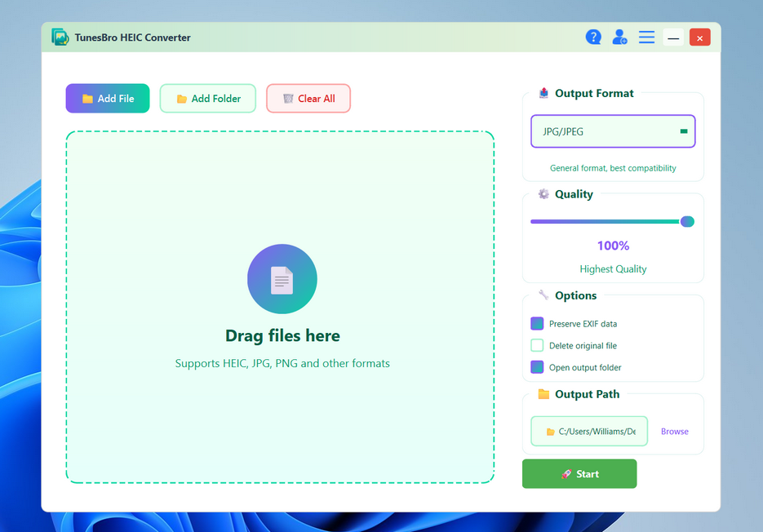Click the supported formats text line
Image resolution: width=763 pixels, height=532 pixels.
tap(282, 364)
